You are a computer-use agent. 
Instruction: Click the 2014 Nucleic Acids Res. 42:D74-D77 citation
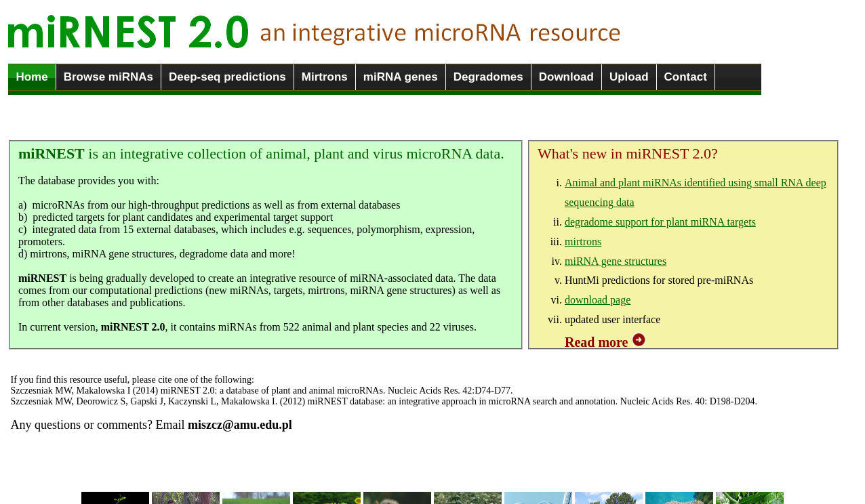click(x=262, y=391)
